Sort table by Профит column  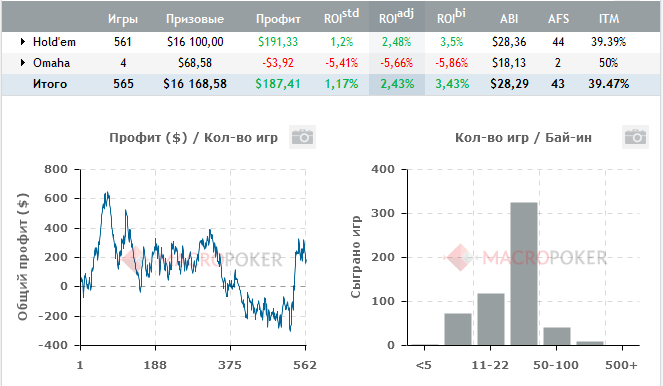pyautogui.click(x=278, y=19)
